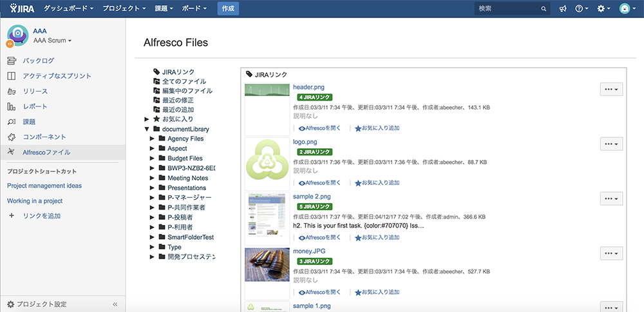
Task: Open the header.png file link
Action: pyautogui.click(x=309, y=87)
